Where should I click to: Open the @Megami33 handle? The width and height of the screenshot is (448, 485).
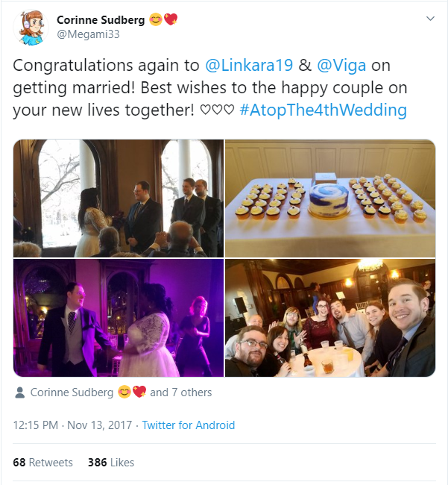[x=88, y=34]
